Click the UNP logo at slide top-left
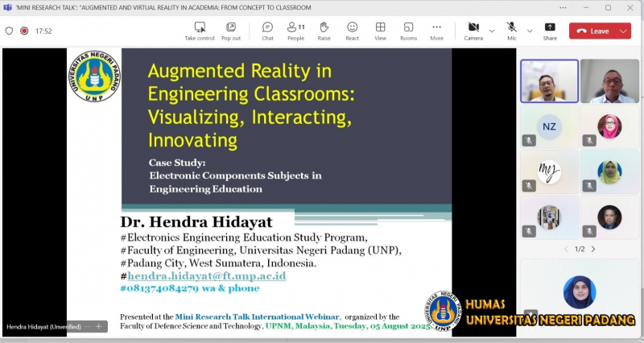The image size is (644, 343). (x=94, y=76)
